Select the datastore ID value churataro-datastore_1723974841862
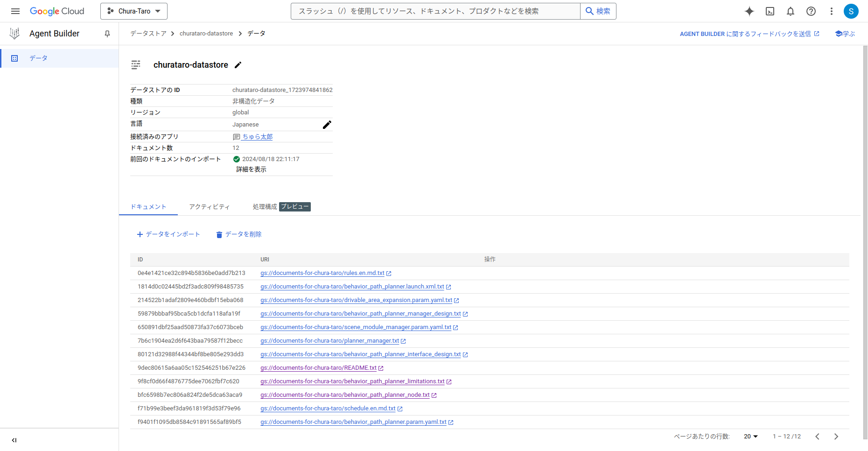This screenshot has height=451, width=868. coord(282,90)
